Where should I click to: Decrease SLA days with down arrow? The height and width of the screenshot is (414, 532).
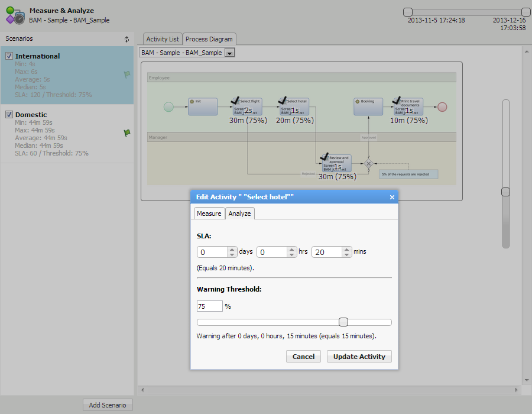click(232, 254)
